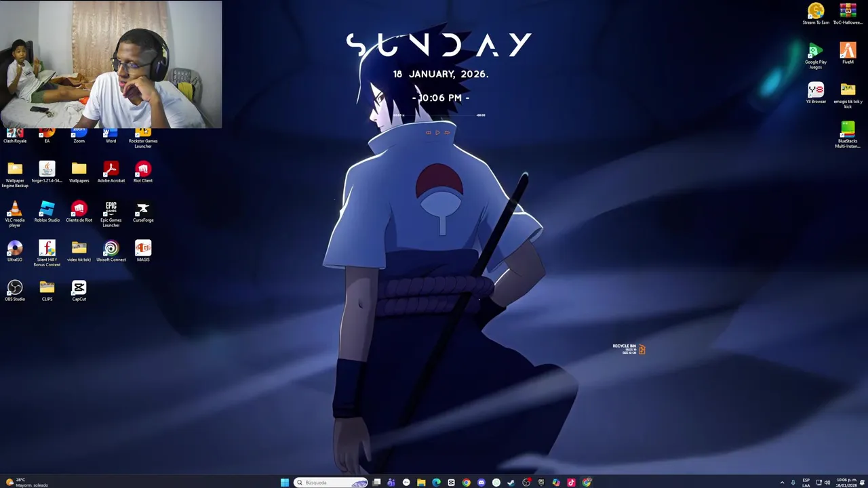Launch OBS Studio from the desktop
Viewport: 868px width, 488px height.
[x=15, y=290]
